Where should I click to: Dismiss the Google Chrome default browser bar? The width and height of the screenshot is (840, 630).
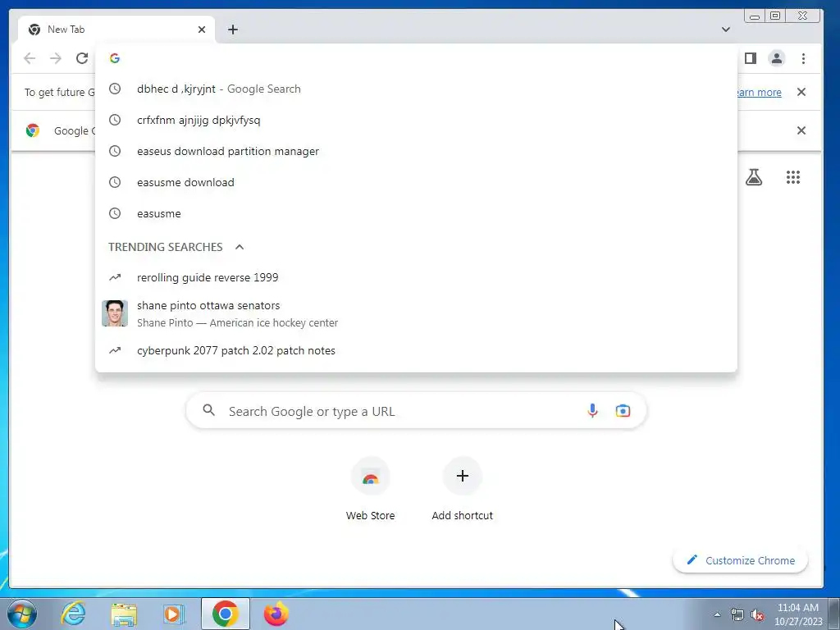point(801,130)
